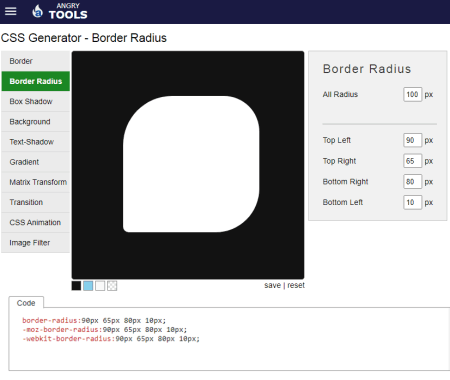The width and height of the screenshot is (450, 380).
Task: Choose the light blue preview background swatch
Action: (88, 286)
